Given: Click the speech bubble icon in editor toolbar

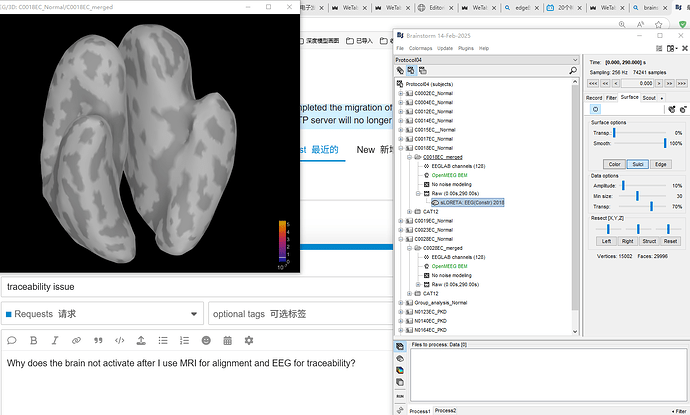Looking at the screenshot, I should click(x=12, y=340).
